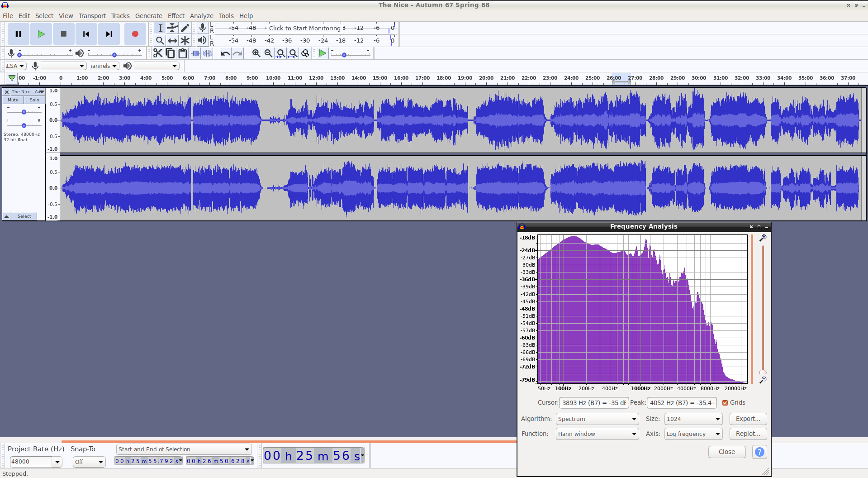Click the Paste clipboard icon

[183, 53]
